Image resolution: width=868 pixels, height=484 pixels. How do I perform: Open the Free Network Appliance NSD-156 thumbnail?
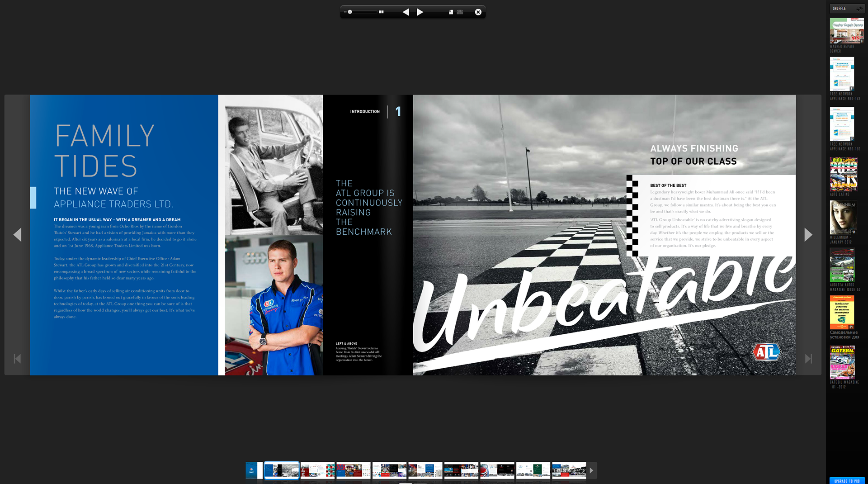coord(842,124)
